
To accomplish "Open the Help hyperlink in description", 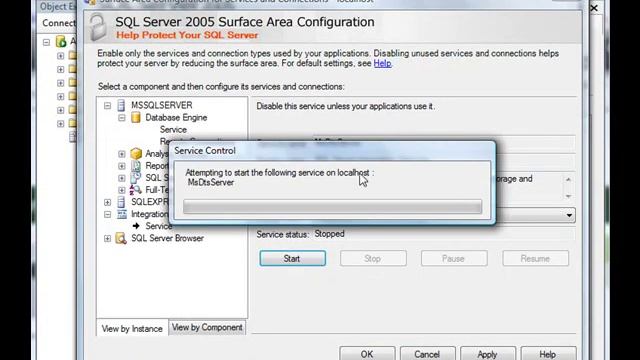I will coord(382,63).
